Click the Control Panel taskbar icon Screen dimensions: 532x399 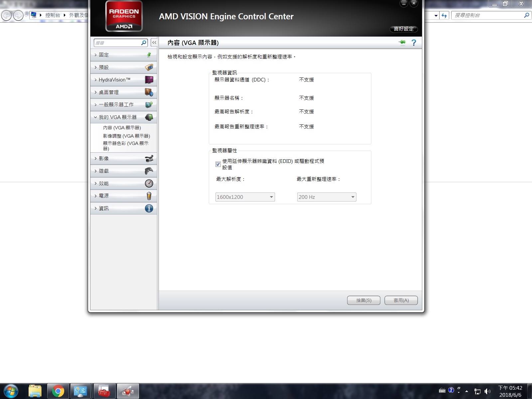tap(81, 391)
